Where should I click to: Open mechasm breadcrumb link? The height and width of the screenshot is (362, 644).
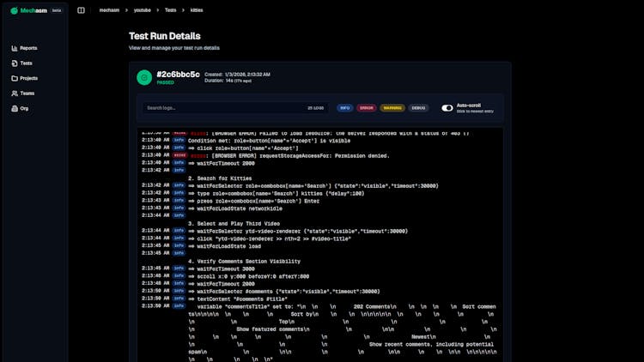[x=109, y=10]
